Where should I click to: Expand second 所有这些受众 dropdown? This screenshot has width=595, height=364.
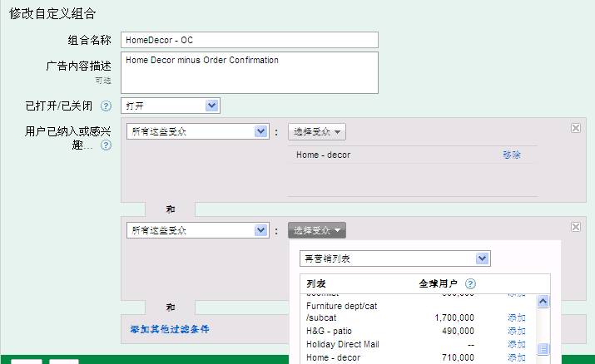(x=198, y=230)
